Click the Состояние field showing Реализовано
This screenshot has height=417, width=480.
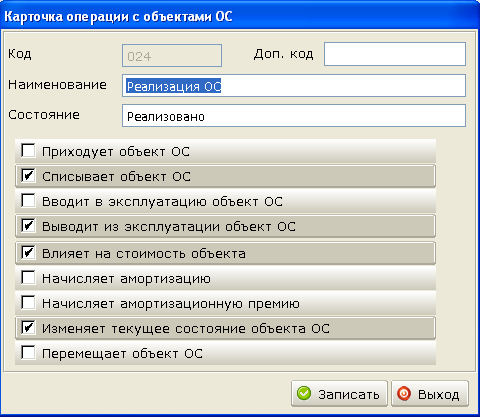(x=294, y=116)
